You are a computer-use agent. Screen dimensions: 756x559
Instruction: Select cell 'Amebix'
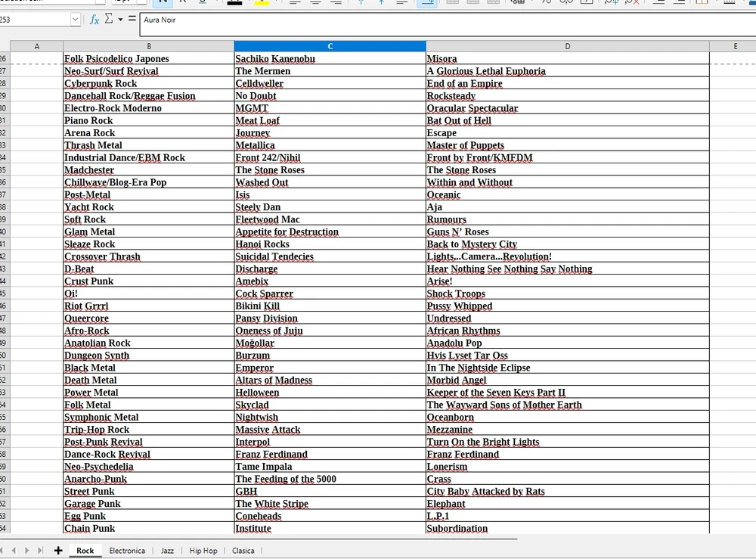(330, 281)
